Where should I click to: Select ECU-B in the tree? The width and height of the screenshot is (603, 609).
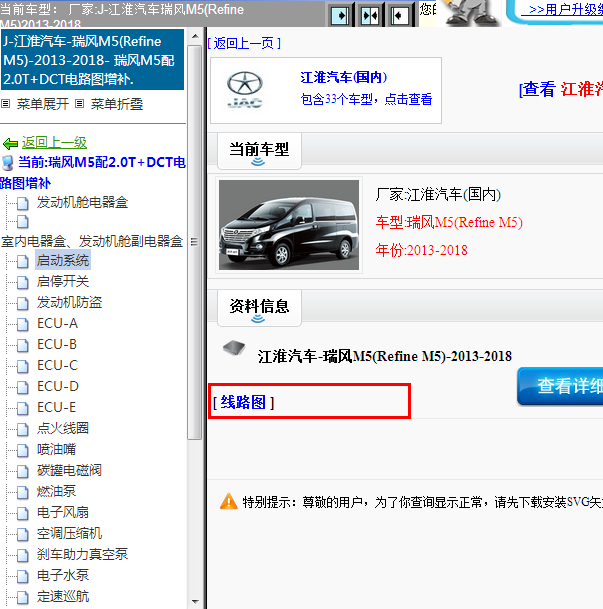pos(57,345)
